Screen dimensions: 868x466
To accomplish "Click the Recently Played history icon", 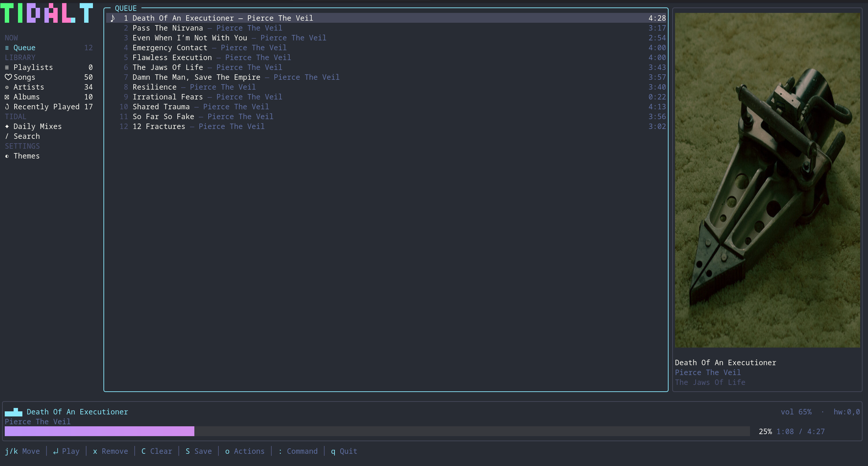I will click(7, 107).
